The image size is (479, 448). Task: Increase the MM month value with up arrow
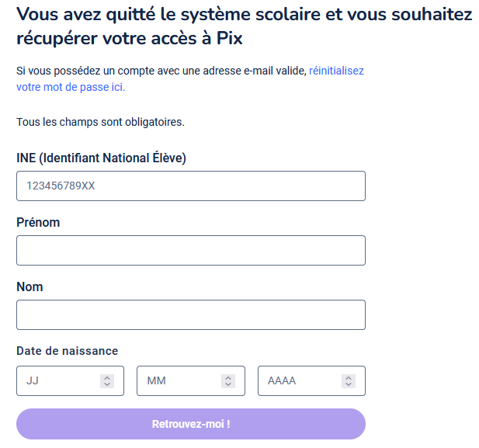[228, 377]
